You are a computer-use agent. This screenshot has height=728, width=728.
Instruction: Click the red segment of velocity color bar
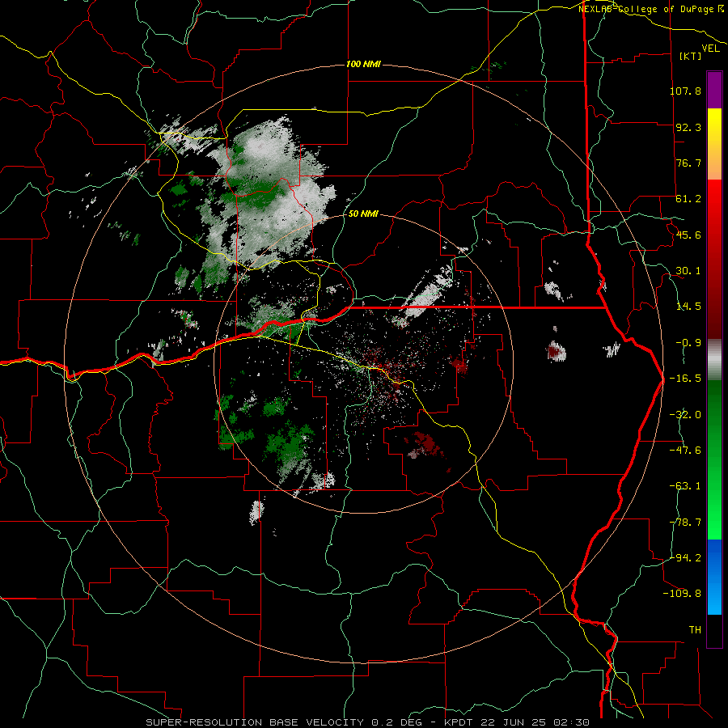coord(714,259)
